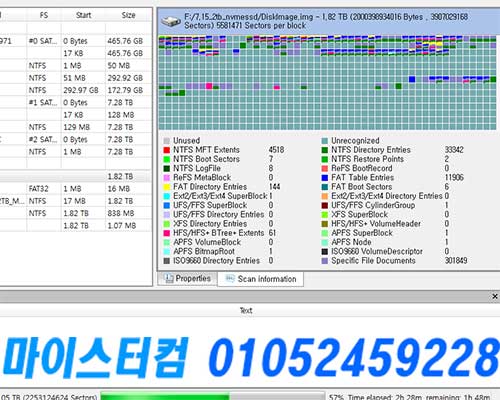Click the APFS VolumeBlock legend label
Screen dimensions: 500x400
tap(207, 242)
